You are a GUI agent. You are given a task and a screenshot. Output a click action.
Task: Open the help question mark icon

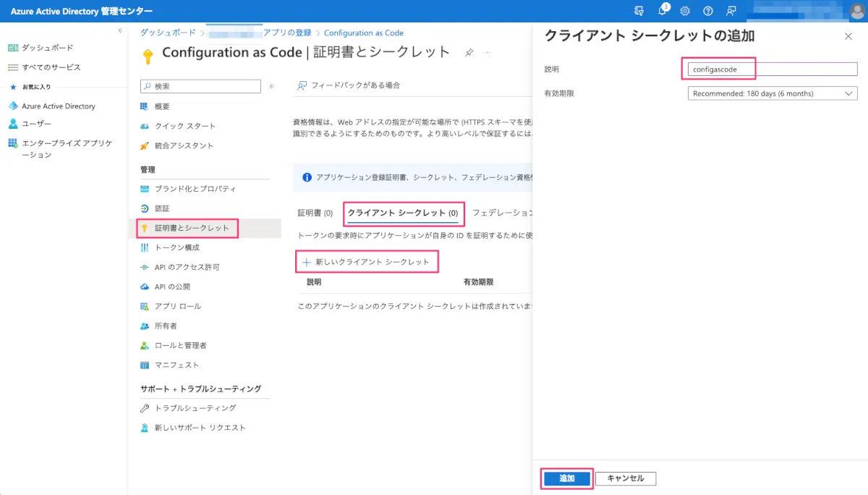coord(708,11)
